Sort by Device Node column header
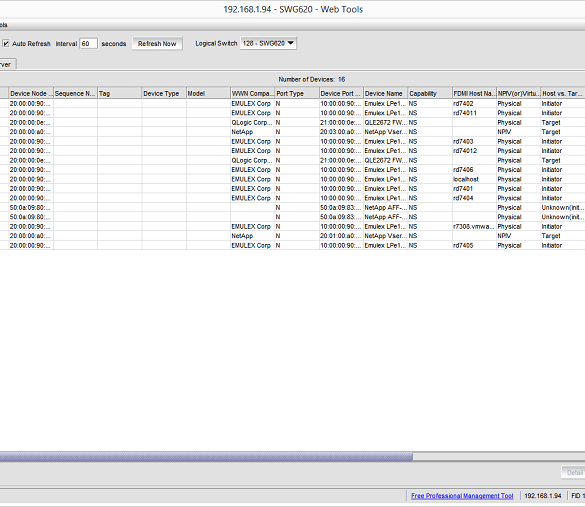The image size is (585, 507). point(31,93)
